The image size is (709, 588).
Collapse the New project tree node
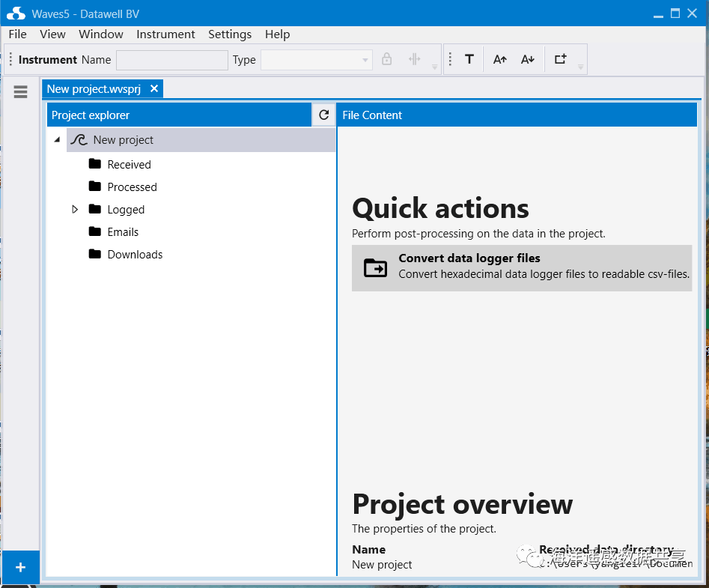coord(58,139)
